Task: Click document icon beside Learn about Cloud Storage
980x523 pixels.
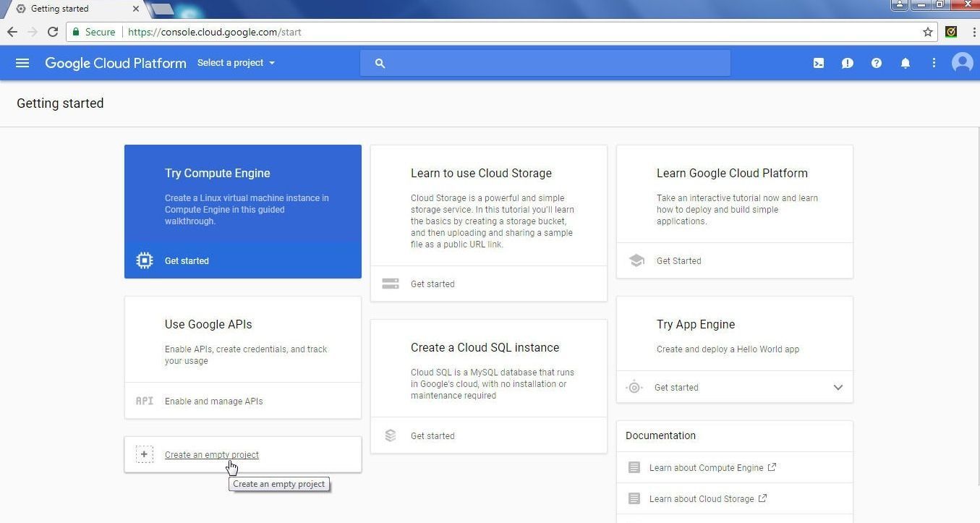Action: 634,498
